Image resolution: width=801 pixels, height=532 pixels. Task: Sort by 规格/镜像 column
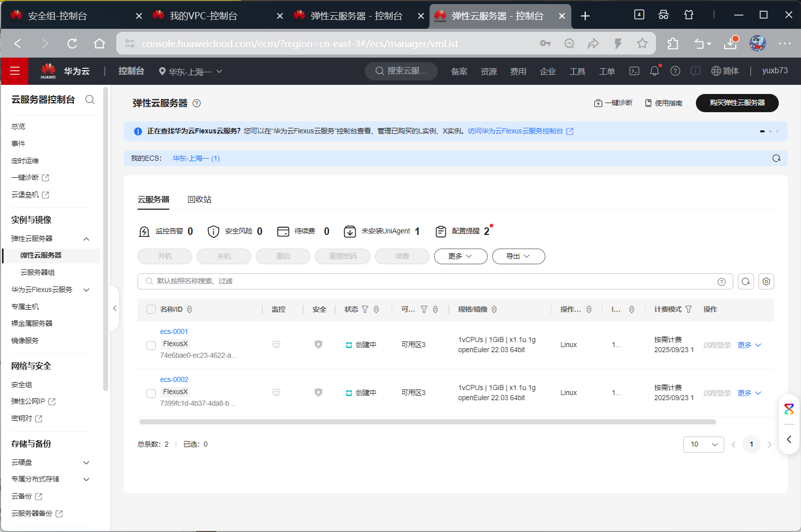[x=494, y=309]
